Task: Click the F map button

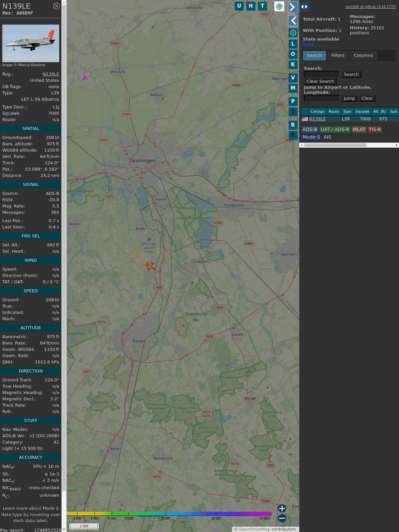Action: tap(293, 135)
